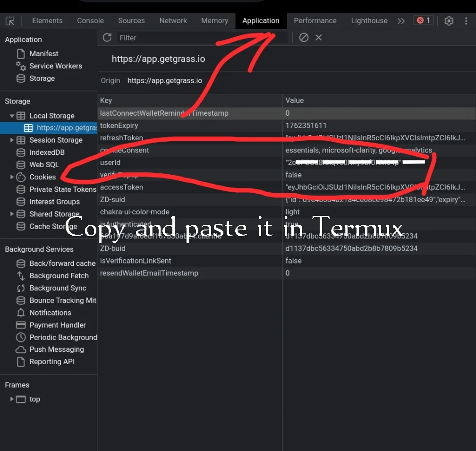
Task: Open the Memory tab
Action: [214, 21]
